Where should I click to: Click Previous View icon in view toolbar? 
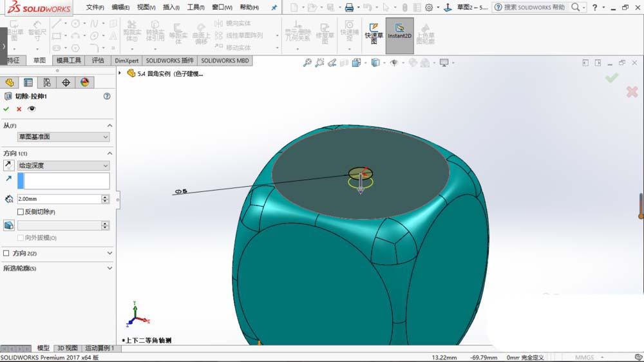[x=332, y=62]
